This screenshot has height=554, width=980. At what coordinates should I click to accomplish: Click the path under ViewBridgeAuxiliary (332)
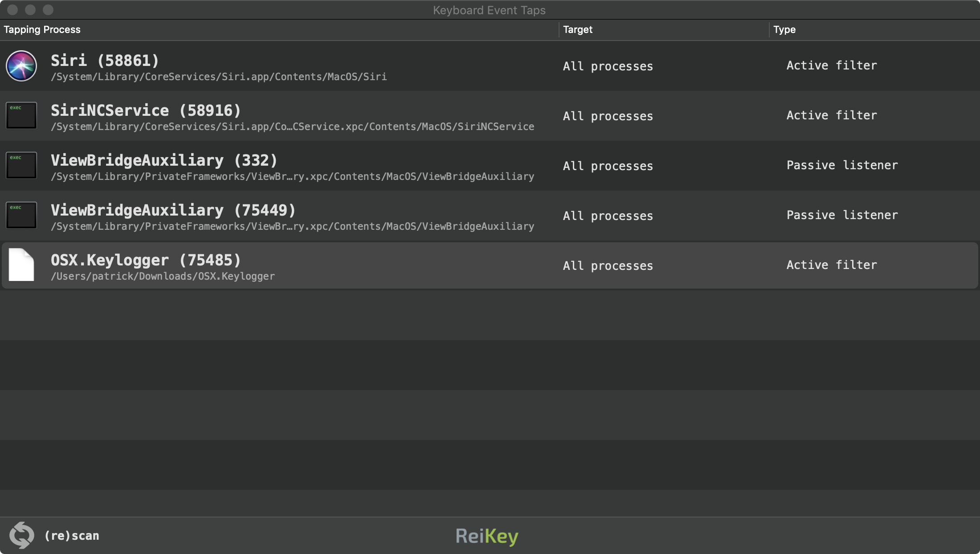click(x=292, y=177)
